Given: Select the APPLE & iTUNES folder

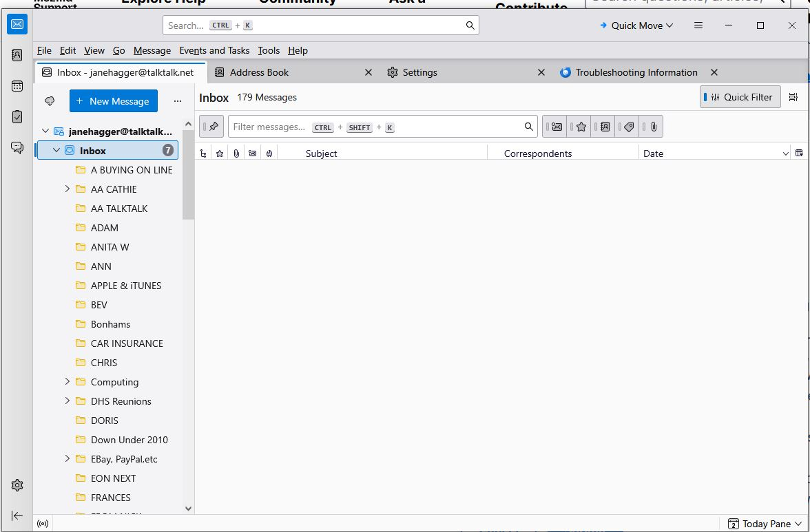Looking at the screenshot, I should [125, 286].
